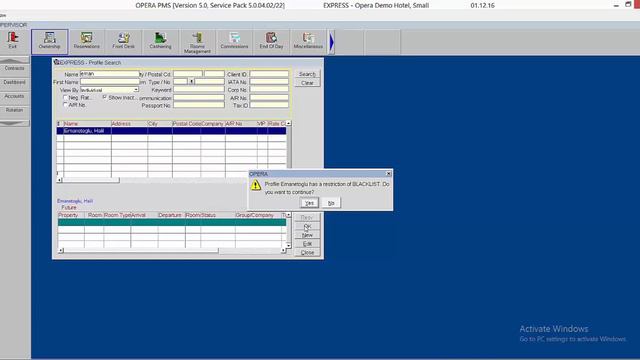The image size is (640, 360).
Task: Open the Front Desk toolbar icon
Action: tap(123, 41)
